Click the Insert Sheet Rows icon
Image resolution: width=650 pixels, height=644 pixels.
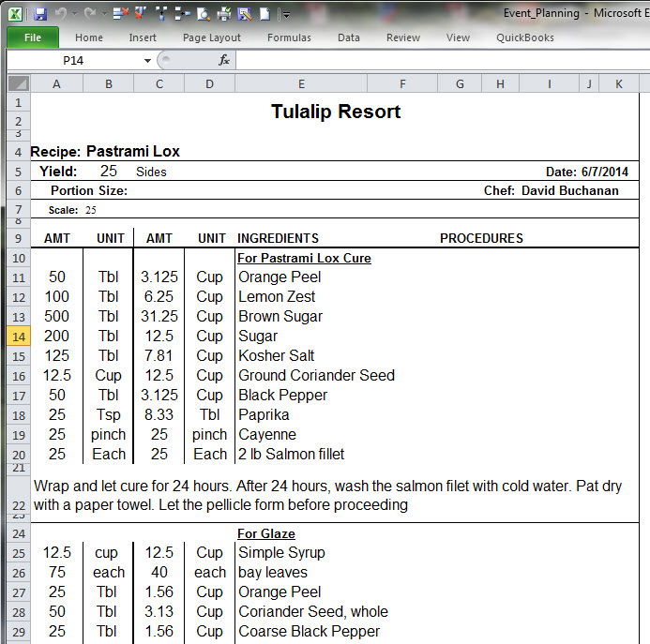point(182,14)
